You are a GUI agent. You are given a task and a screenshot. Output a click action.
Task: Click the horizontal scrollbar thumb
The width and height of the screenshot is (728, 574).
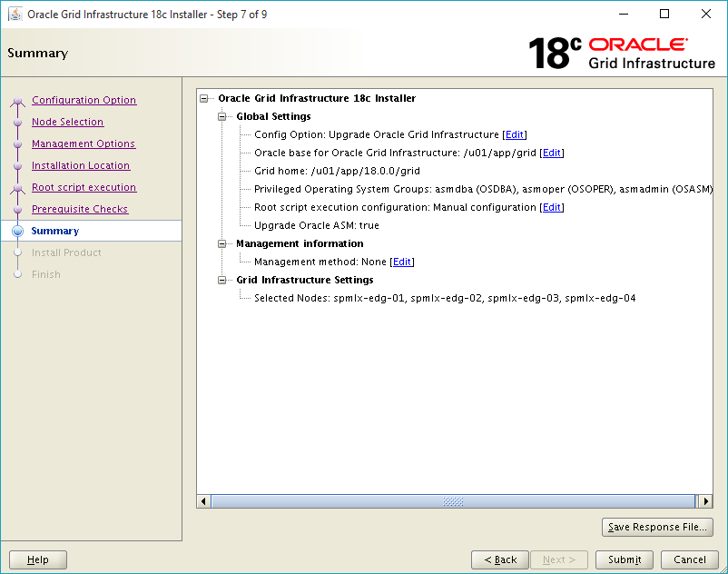453,501
